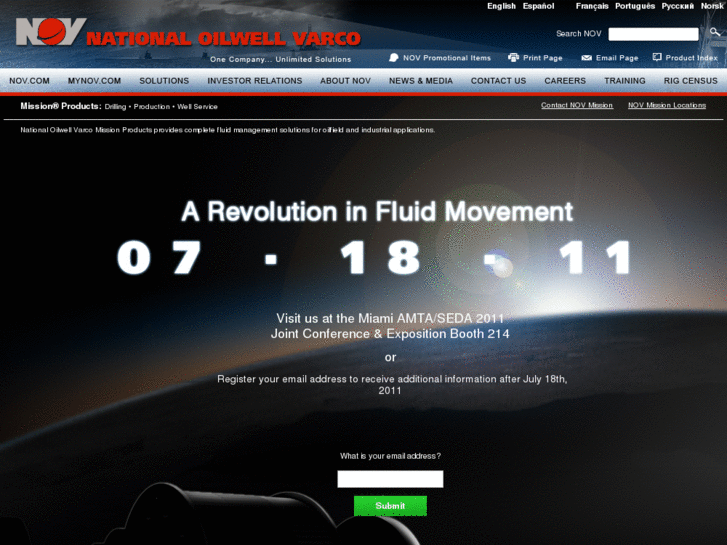Click the Email Page link
Image resolution: width=727 pixels, height=545 pixels.
pyautogui.click(x=617, y=58)
